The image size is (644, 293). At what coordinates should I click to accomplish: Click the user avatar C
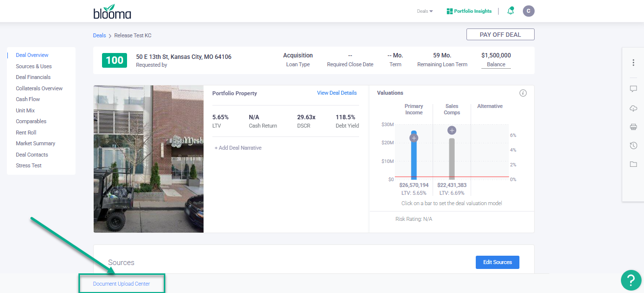[528, 11]
